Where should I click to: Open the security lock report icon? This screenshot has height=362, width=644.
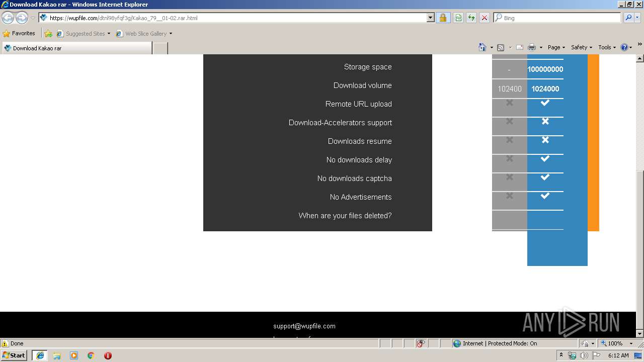tap(443, 18)
